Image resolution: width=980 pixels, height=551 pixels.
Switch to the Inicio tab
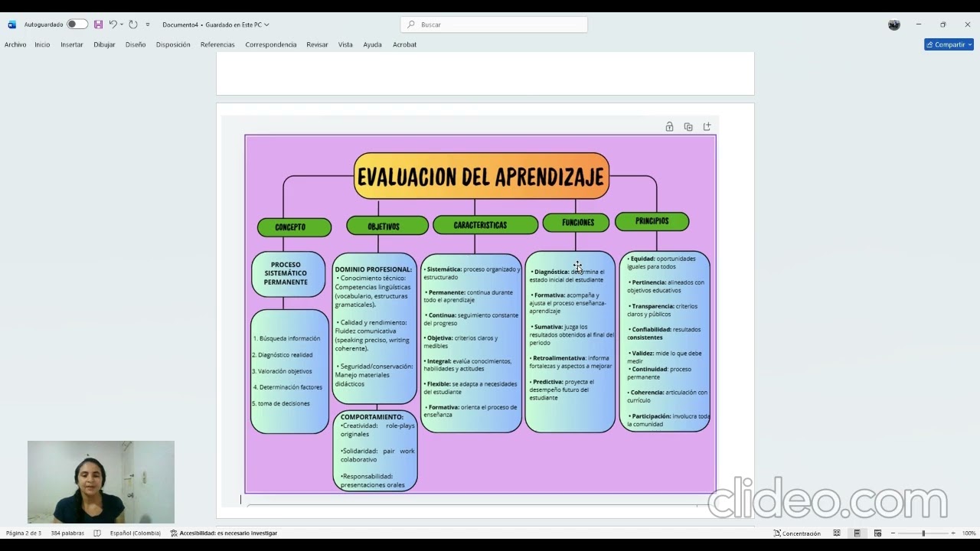coord(42,44)
